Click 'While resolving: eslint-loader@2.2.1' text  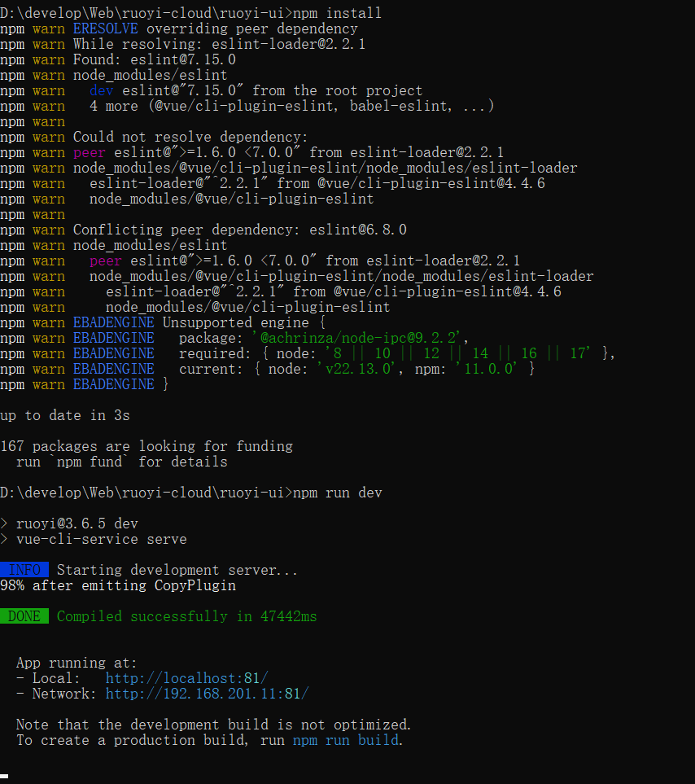click(x=220, y=44)
